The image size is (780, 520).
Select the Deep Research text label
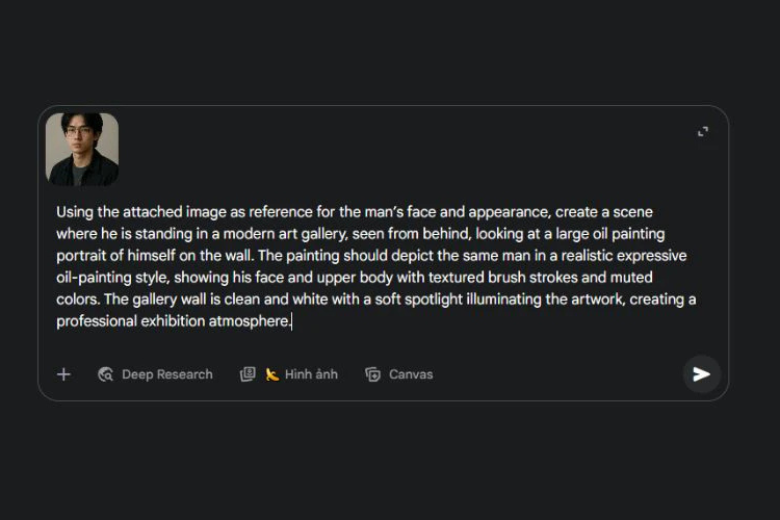pos(167,374)
